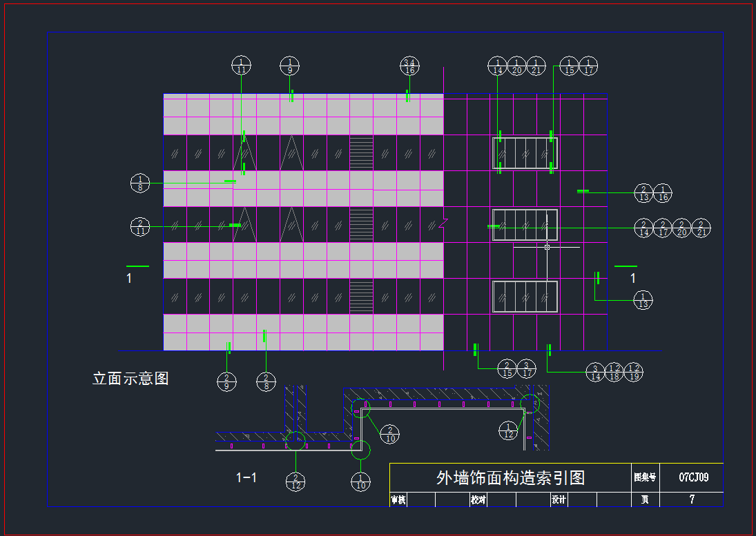Click the page number 7 cell
756x536 pixels.
[692, 500]
